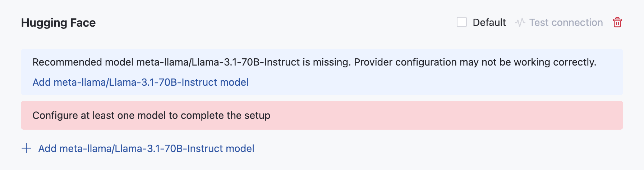The width and height of the screenshot is (644, 170).
Task: Delete the Hugging Face provider with trash icon
Action: [x=617, y=22]
